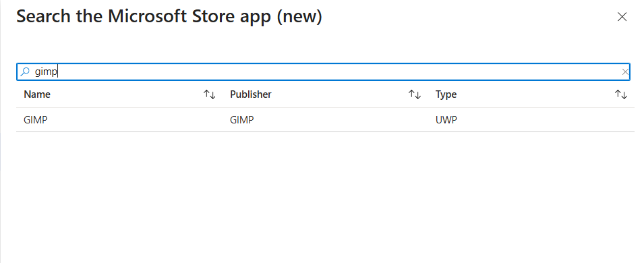Close the Search Microsoft Store app panel
This screenshot has height=263, width=644.
(622, 17)
